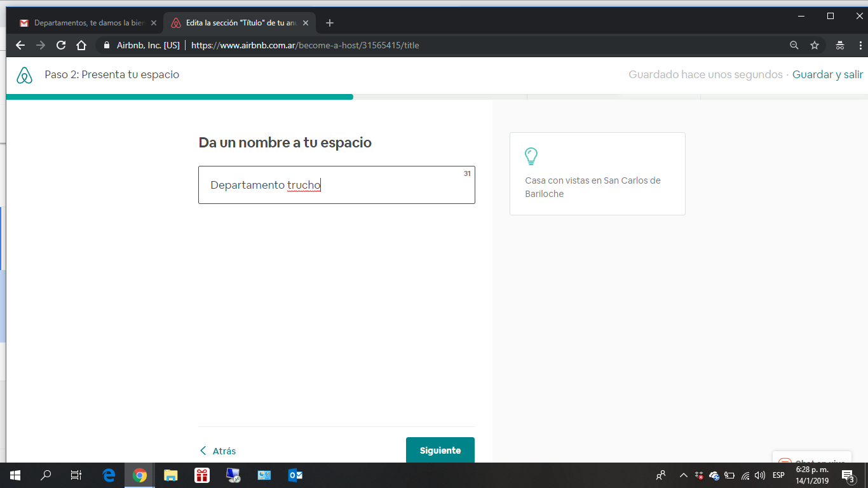The height and width of the screenshot is (488, 868).
Task: Open Outlook from the taskbar
Action: pos(295,475)
